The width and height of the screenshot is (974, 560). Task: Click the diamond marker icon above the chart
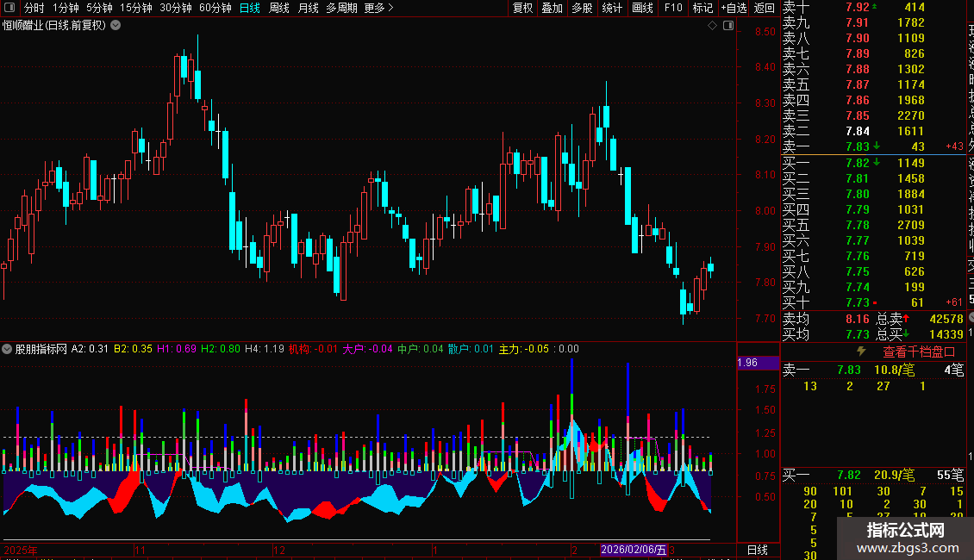point(713,26)
